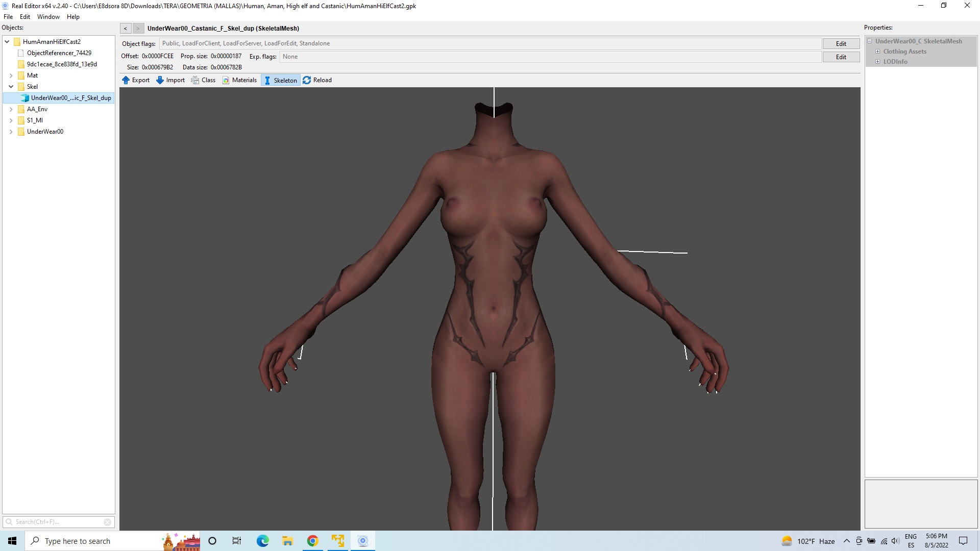Open the Class view icon

coord(195,80)
